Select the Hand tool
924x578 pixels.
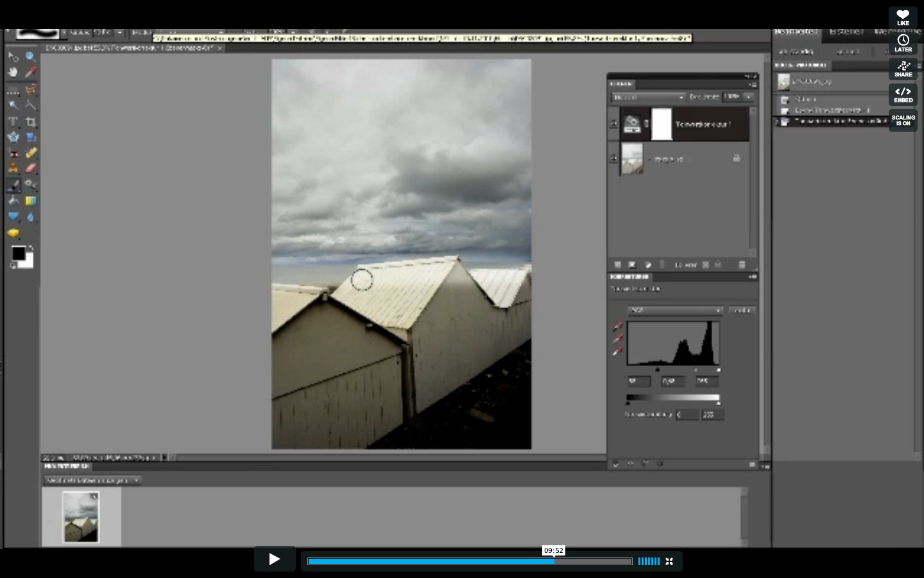[13, 73]
